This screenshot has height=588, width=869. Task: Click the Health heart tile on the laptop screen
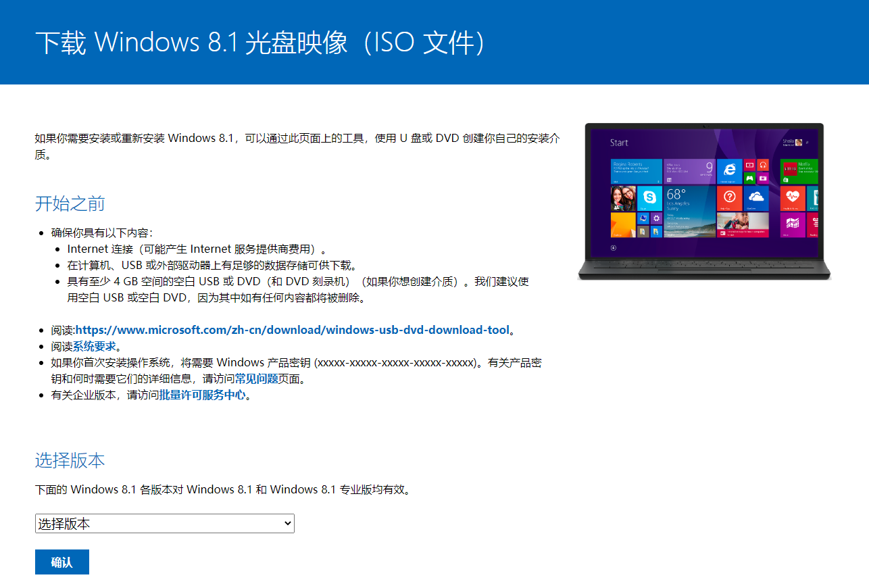click(793, 198)
